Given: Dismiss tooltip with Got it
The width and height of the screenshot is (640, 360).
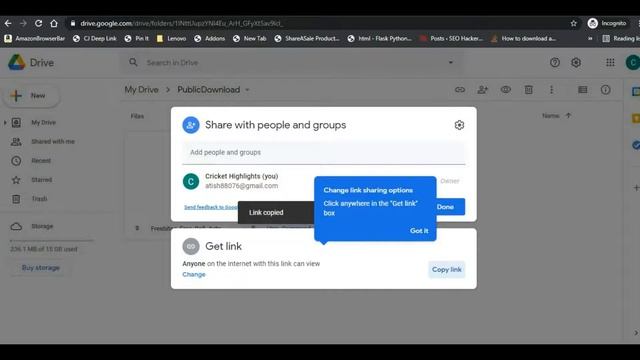Looking at the screenshot, I should coord(419,231).
